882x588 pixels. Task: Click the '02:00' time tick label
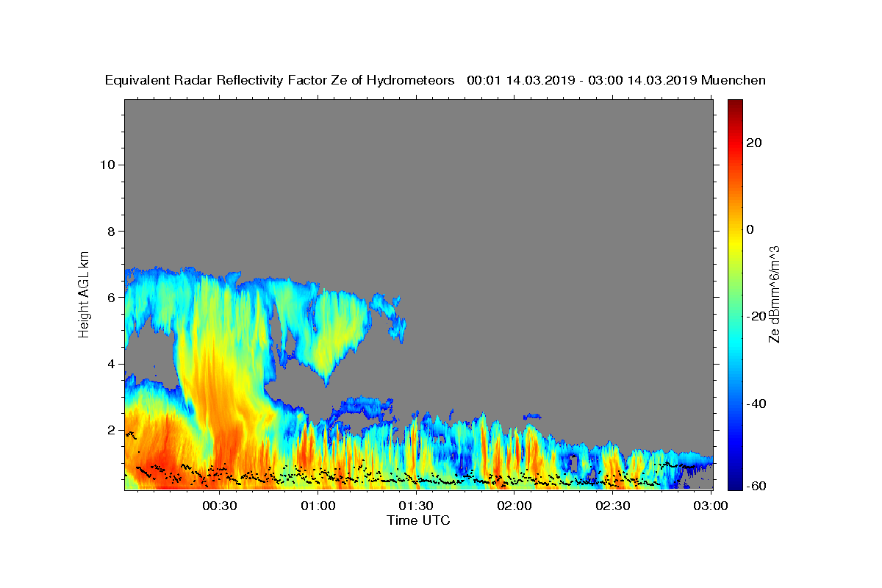(514, 506)
